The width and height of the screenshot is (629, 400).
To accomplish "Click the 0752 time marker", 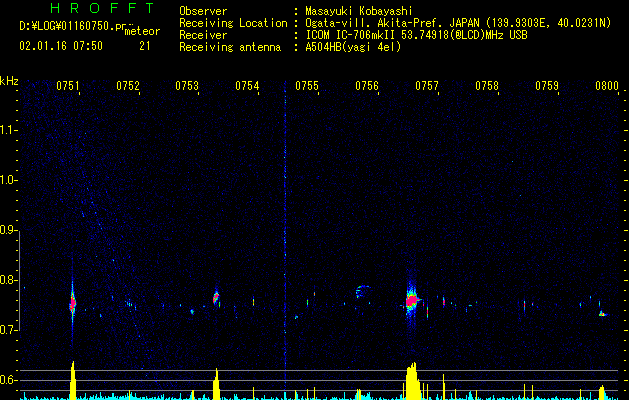I will pos(128,86).
